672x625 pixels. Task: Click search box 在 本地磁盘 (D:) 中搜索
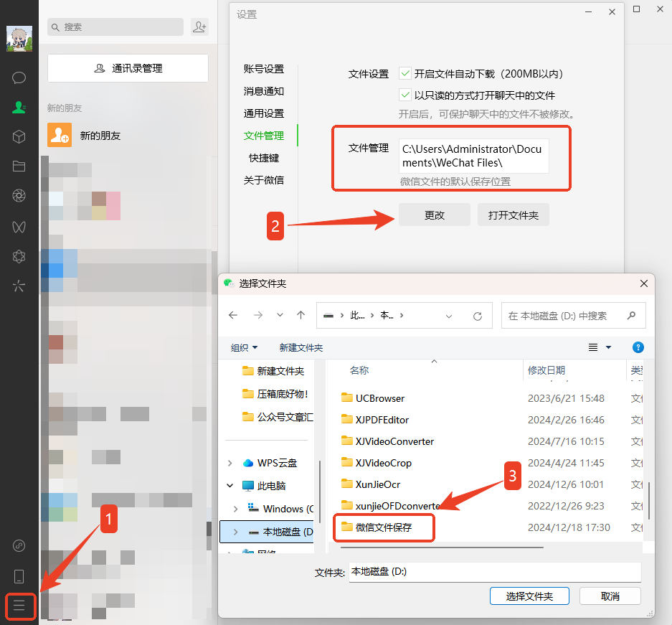(x=574, y=316)
